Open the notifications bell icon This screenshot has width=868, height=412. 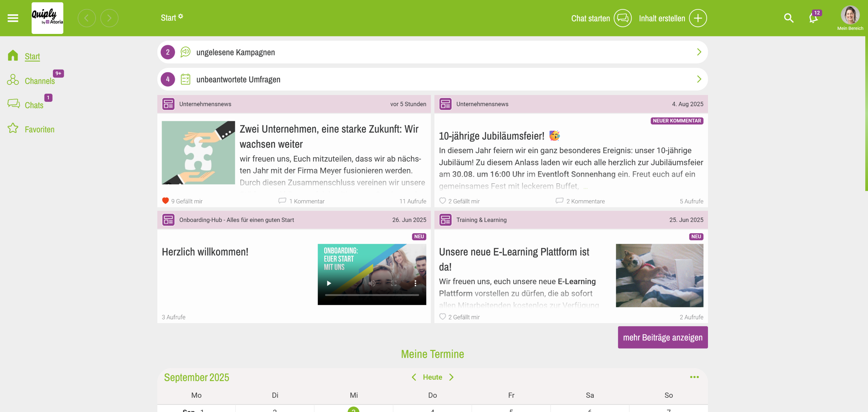[813, 18]
